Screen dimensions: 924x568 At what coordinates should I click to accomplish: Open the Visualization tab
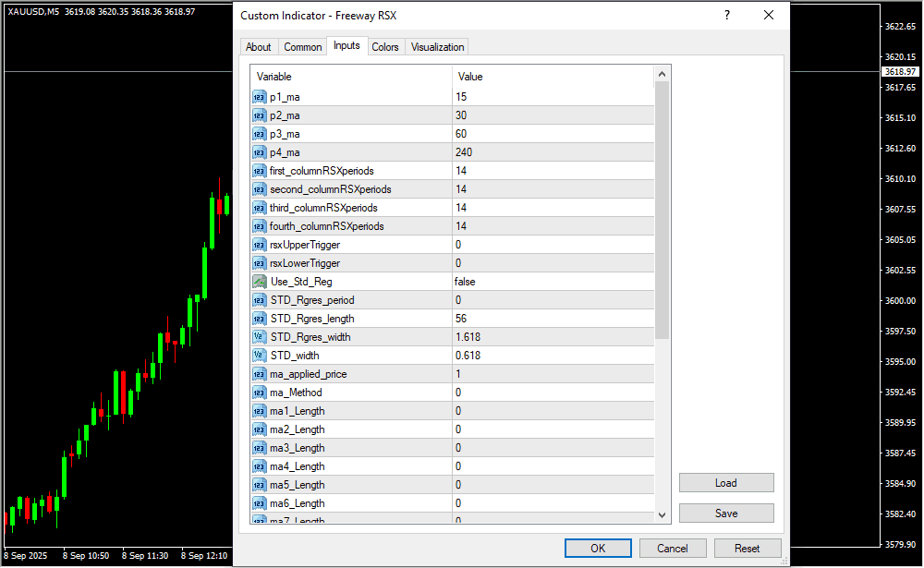pos(438,47)
